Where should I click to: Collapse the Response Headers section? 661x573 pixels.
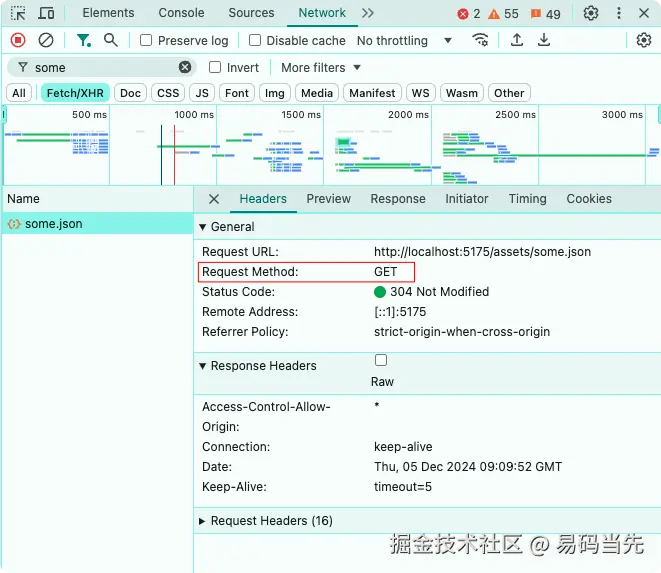click(x=202, y=366)
